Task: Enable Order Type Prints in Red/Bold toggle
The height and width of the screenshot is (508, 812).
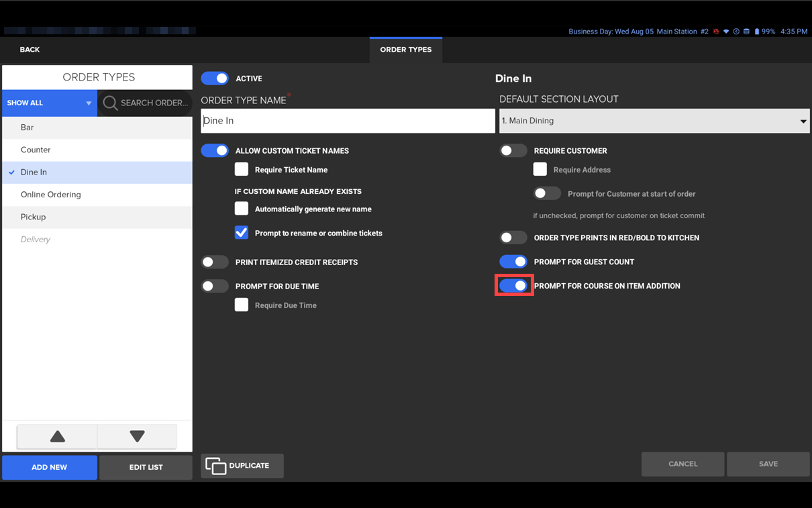Action: point(513,238)
